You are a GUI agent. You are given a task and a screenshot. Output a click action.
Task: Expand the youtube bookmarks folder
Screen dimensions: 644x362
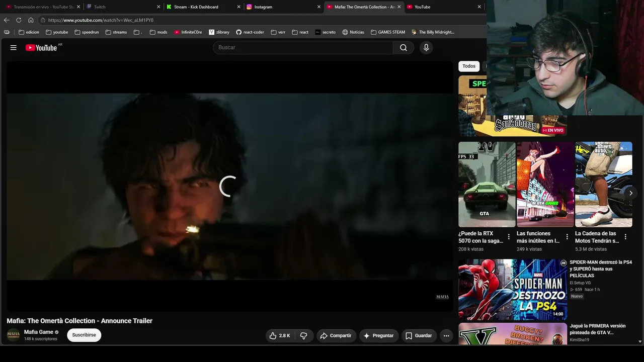pyautogui.click(x=57, y=32)
